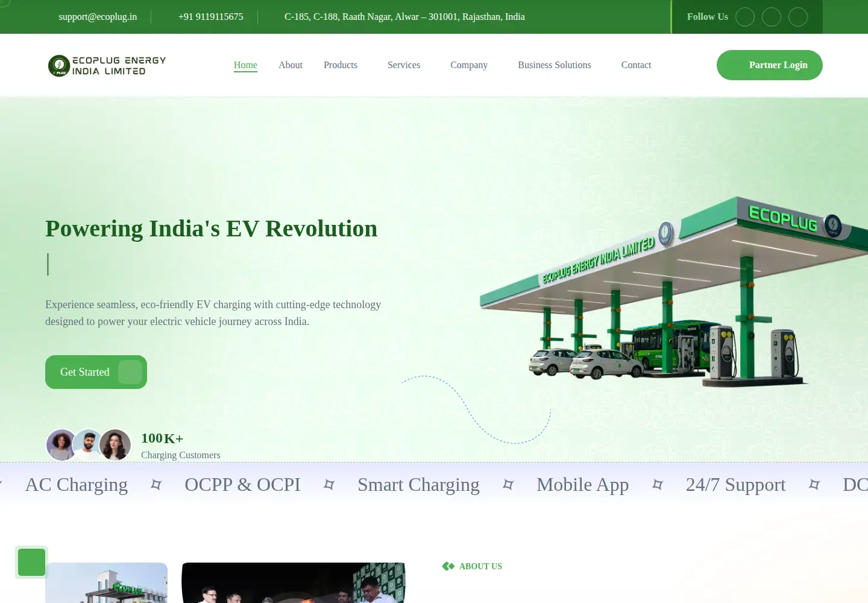The image size is (868, 603).
Task: Click the curly-haired woman's customer avatar
Action: point(61,445)
